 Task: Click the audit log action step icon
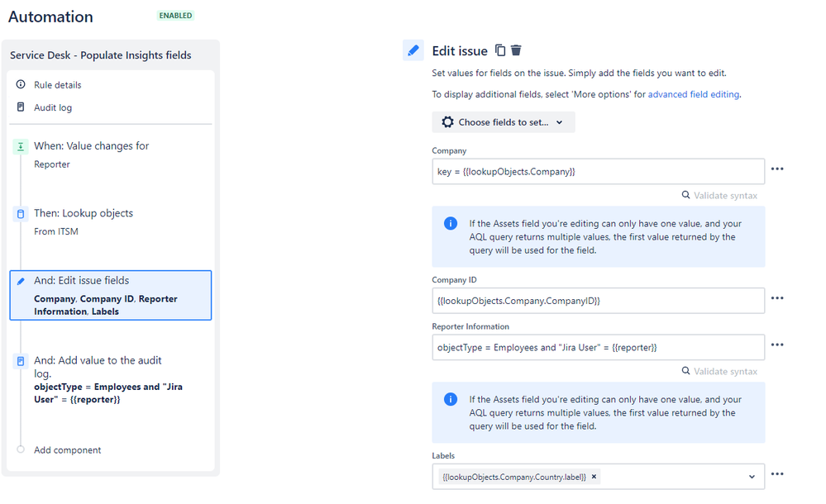point(21,361)
